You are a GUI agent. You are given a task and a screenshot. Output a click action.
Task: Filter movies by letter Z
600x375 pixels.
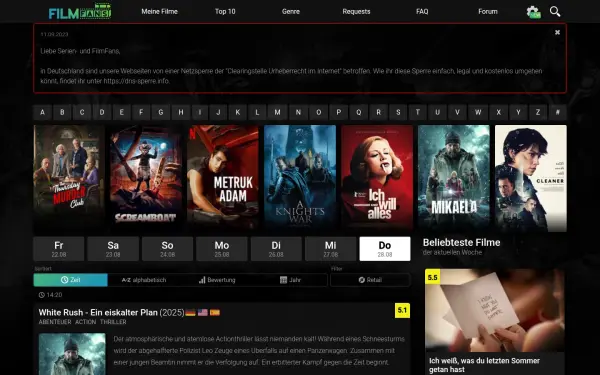pyautogui.click(x=538, y=112)
